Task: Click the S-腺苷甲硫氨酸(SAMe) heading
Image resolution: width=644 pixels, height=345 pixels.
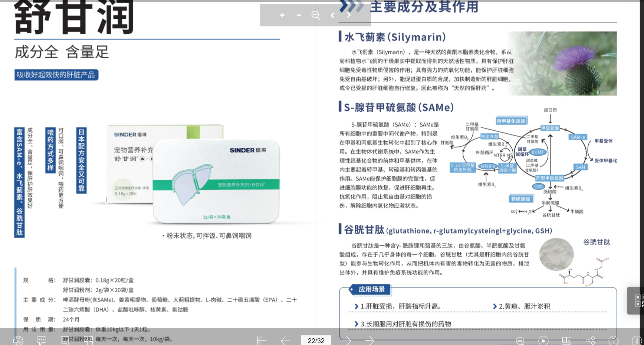Action: click(x=399, y=107)
